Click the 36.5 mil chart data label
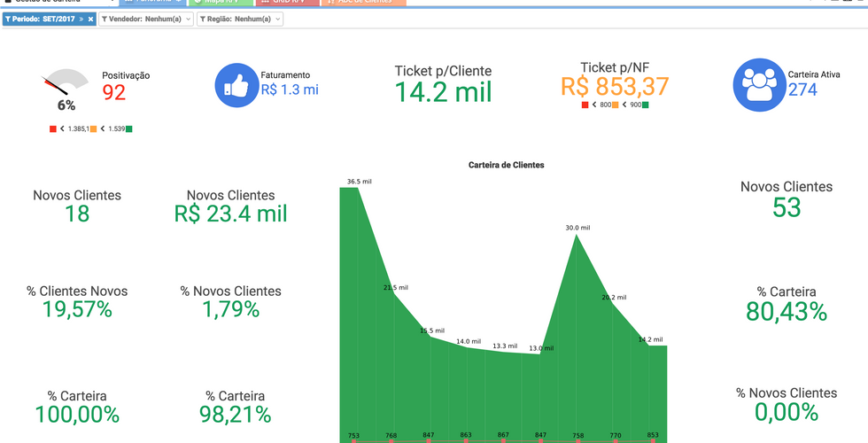Viewport: 868px width, 443px height. [360, 181]
